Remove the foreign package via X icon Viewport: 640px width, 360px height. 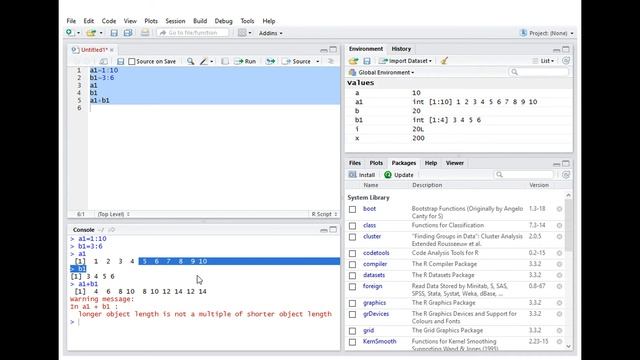560,287
